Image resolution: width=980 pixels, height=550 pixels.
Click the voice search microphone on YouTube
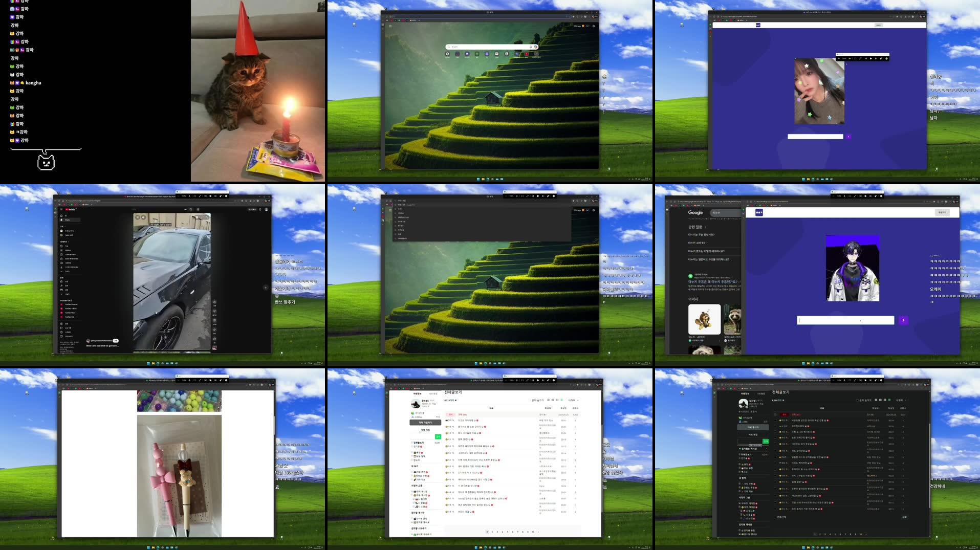click(x=198, y=209)
